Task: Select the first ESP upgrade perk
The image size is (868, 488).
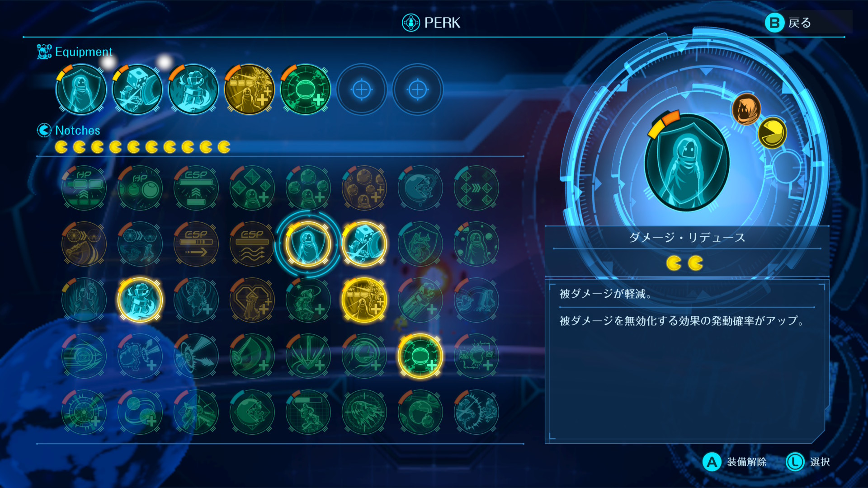Action: 196,188
